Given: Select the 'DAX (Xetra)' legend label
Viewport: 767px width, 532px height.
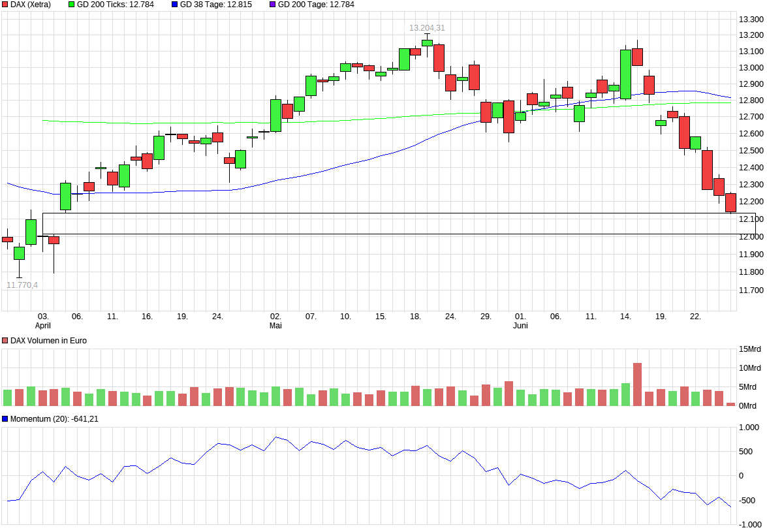Looking at the screenshot, I should [31, 5].
